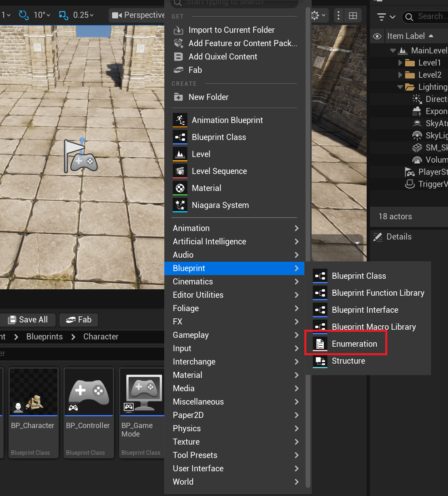Click the Enumeration icon in submenu

(320, 344)
